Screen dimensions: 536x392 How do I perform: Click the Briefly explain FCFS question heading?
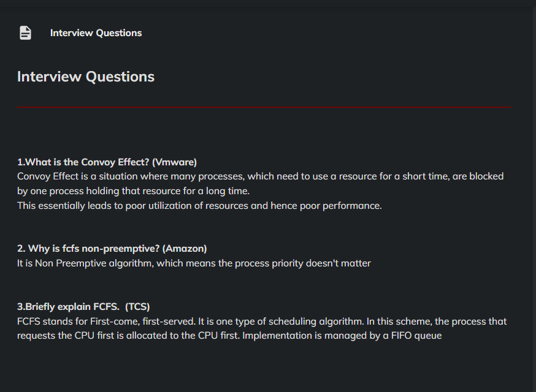[69, 306]
